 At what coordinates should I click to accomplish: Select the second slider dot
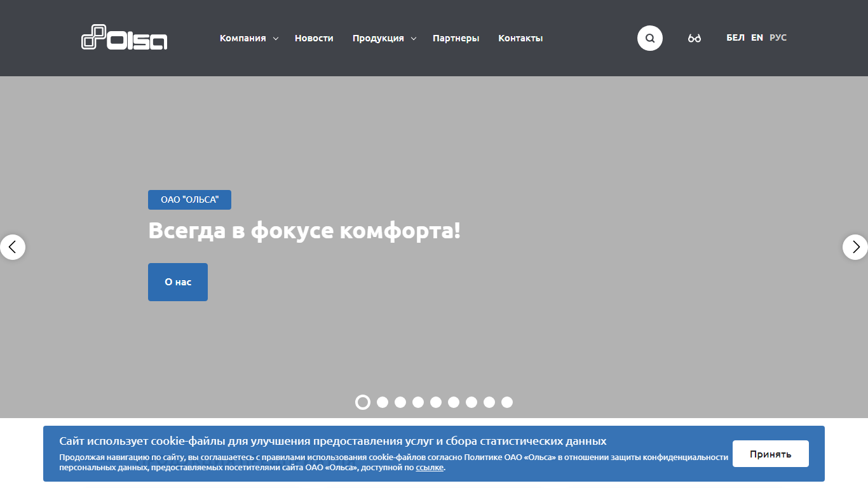tap(383, 402)
